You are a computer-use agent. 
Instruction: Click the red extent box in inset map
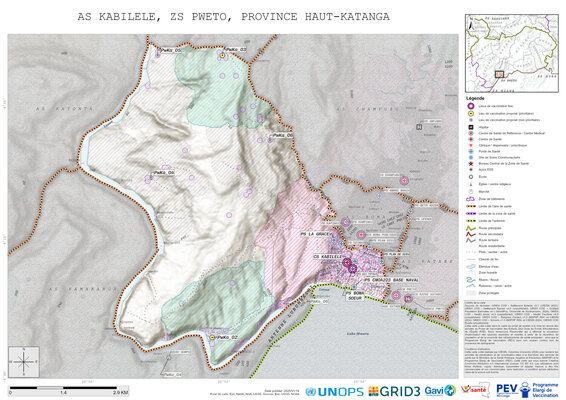(499, 74)
